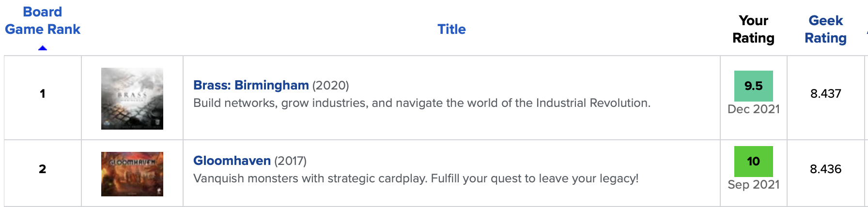Click the Dec 2021 rating date

[753, 109]
